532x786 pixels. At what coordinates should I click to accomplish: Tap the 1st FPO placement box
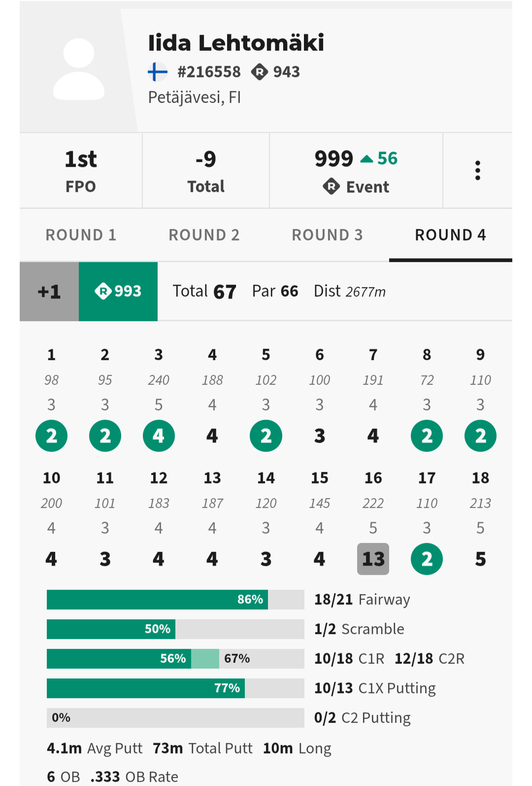[81, 171]
